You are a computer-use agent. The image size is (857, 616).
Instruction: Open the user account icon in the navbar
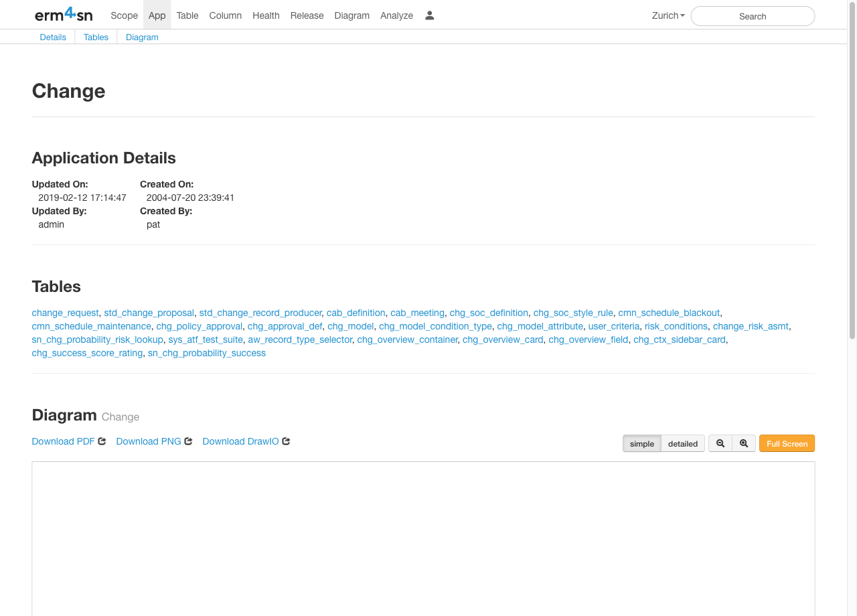pos(429,15)
